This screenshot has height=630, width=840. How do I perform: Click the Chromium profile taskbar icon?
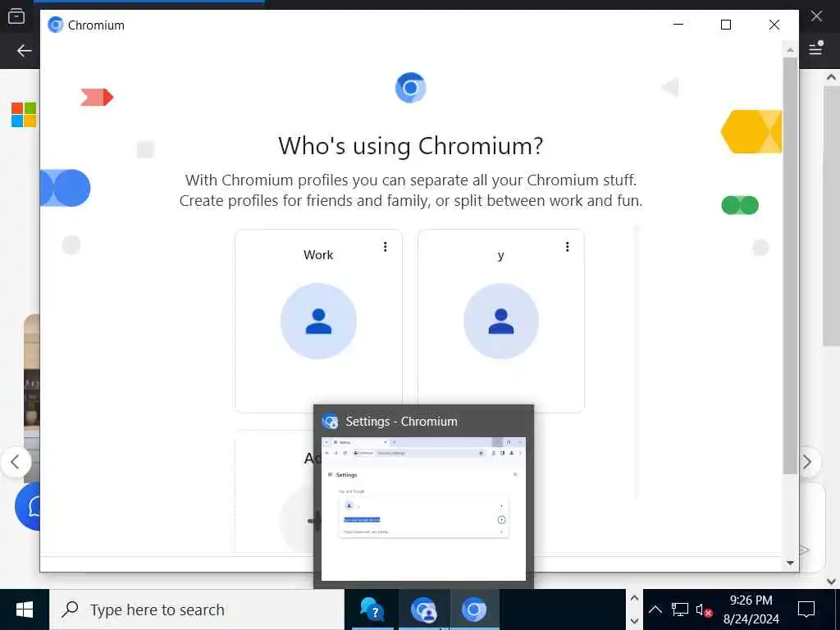pos(424,609)
